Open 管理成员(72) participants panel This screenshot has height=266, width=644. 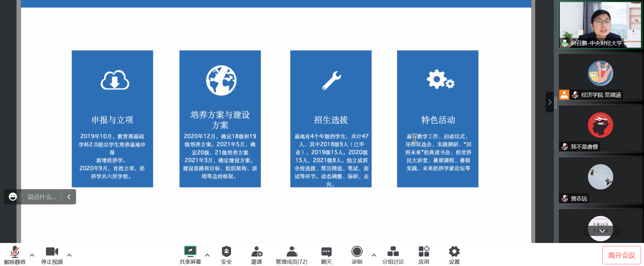(x=291, y=252)
